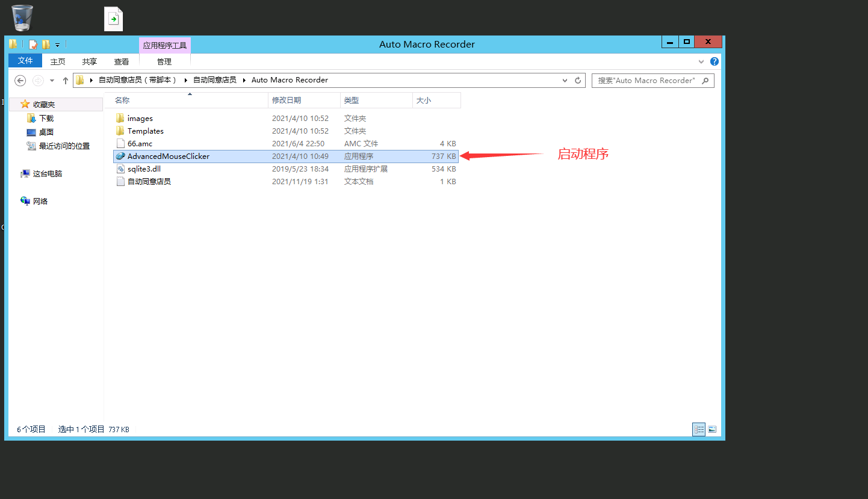The image size is (868, 499).
Task: Open window system menu folder icon
Action: coord(13,44)
